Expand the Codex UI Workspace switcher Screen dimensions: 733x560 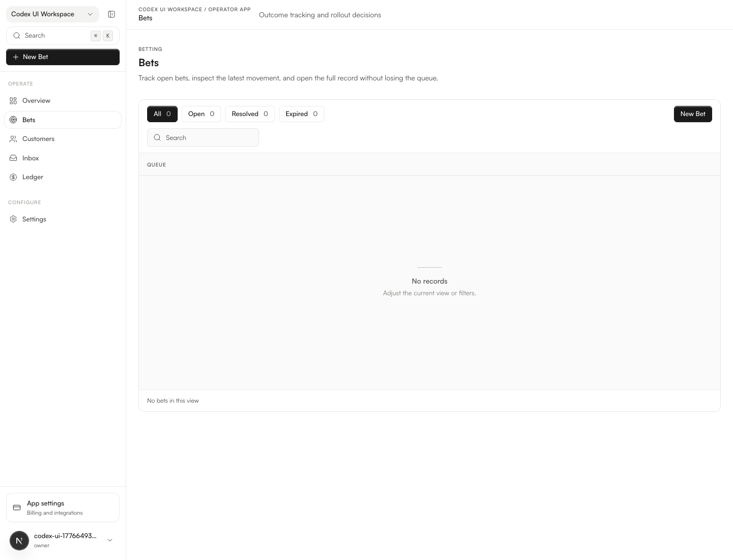pos(52,14)
